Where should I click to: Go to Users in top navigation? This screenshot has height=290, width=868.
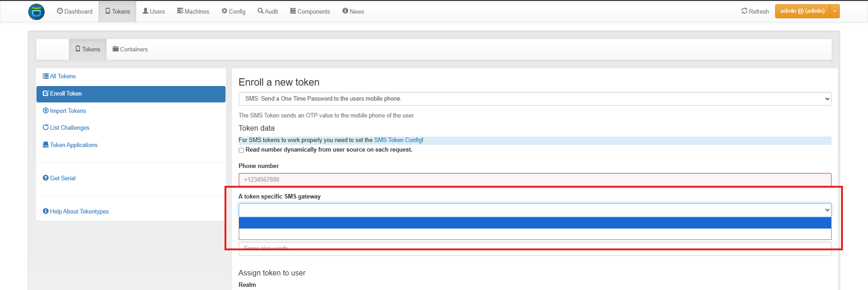pos(154,11)
